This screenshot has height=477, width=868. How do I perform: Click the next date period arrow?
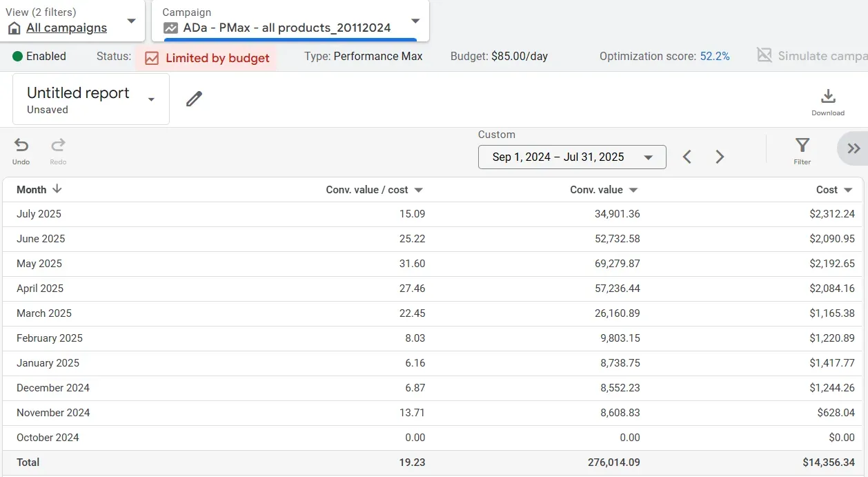(720, 157)
